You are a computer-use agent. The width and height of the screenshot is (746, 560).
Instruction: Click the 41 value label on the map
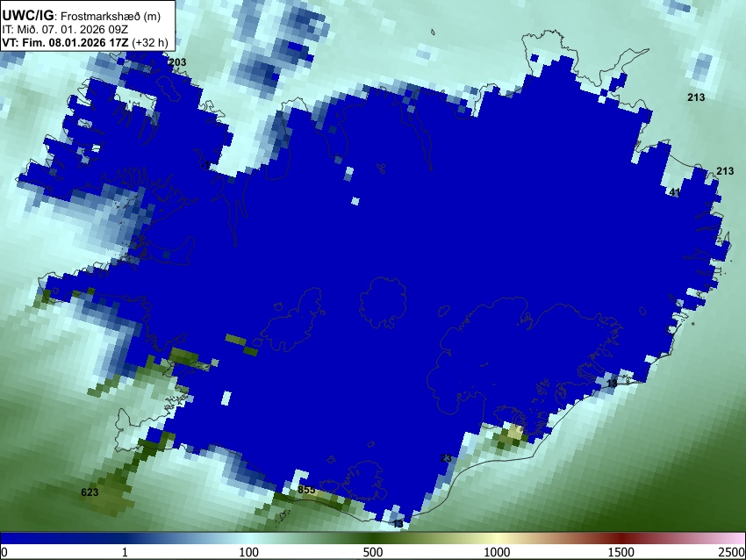tap(675, 192)
